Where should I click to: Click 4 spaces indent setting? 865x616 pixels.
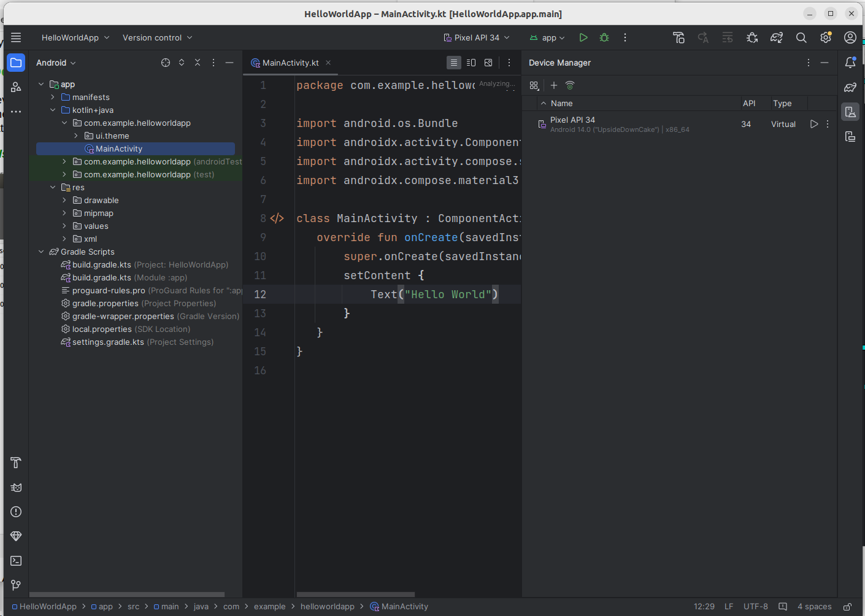point(815,607)
